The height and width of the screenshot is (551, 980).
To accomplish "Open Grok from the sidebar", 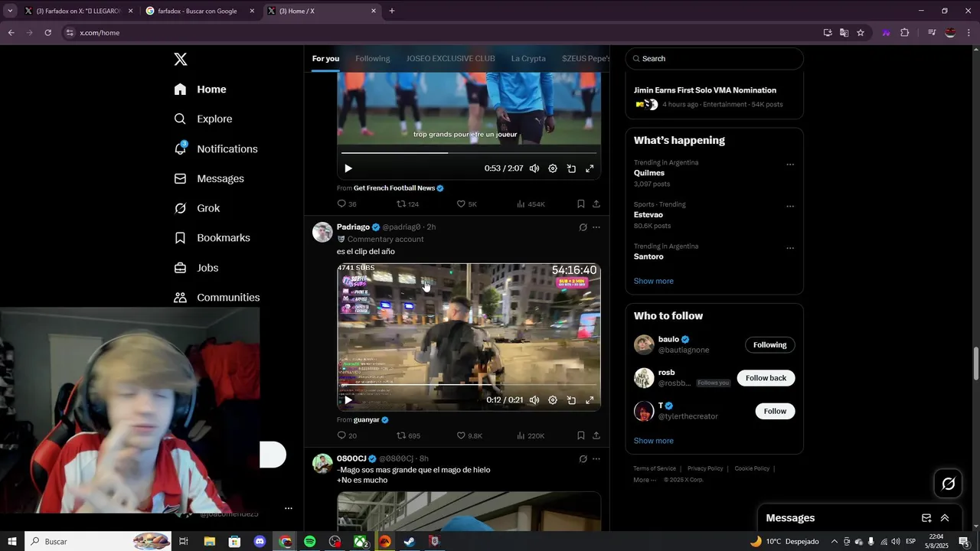I will pos(197,208).
